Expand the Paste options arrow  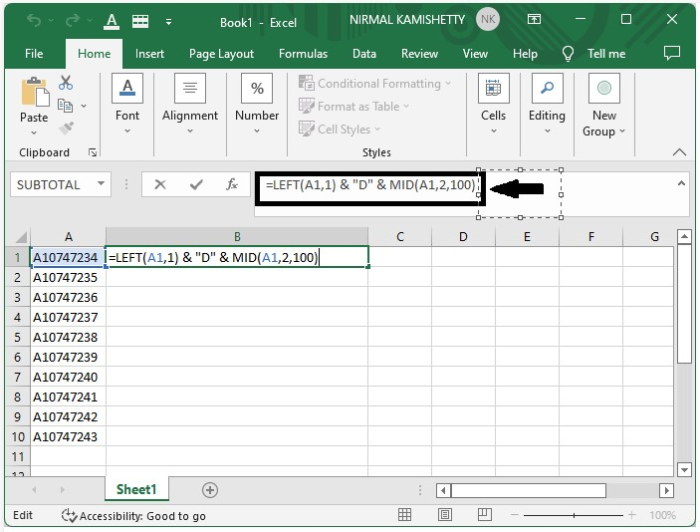pos(34,133)
